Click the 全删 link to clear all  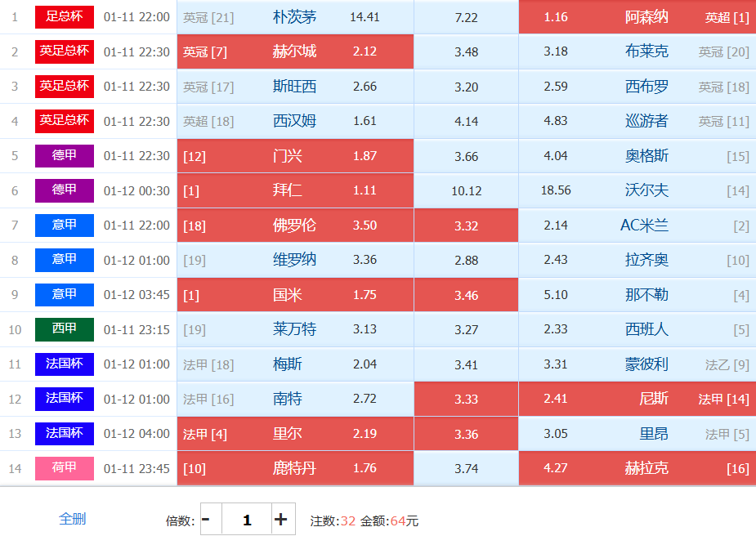pos(73,519)
